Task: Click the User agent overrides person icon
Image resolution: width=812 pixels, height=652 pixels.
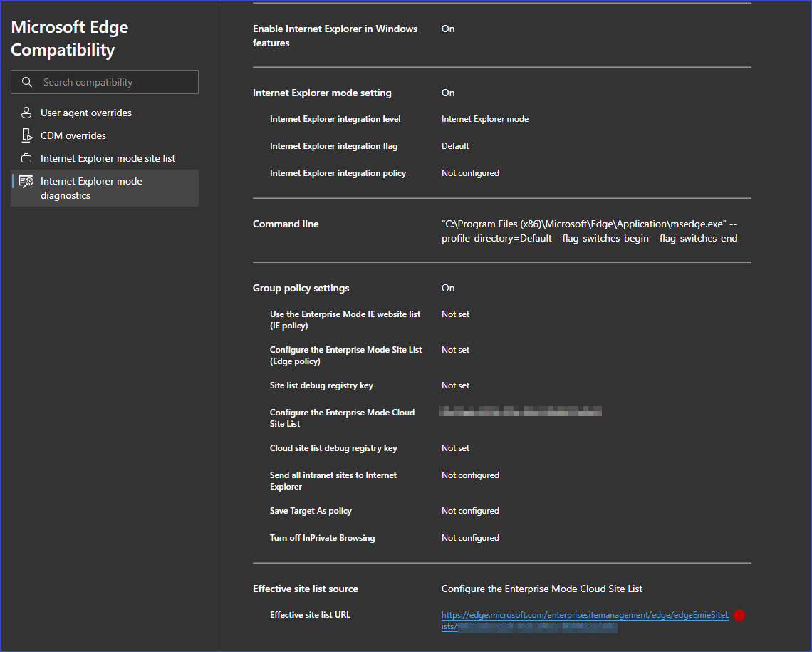Action: coord(26,113)
